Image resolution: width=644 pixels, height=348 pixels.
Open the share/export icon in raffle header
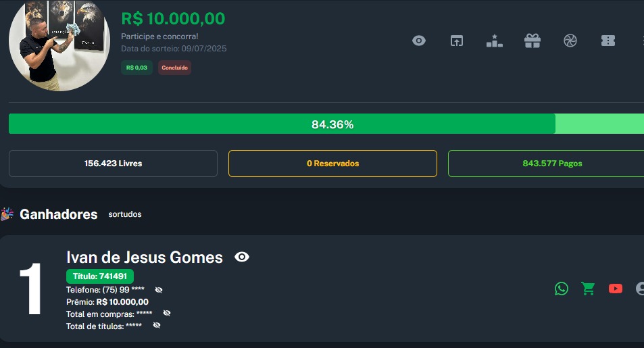457,41
